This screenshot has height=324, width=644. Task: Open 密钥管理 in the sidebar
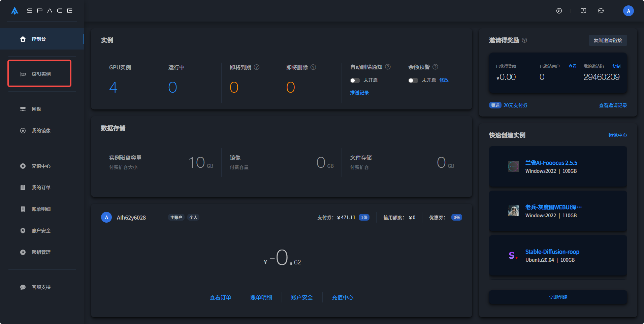tap(41, 252)
